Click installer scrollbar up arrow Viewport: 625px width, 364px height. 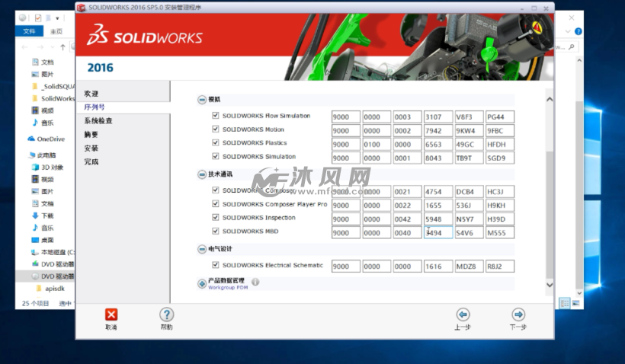pyautogui.click(x=550, y=99)
